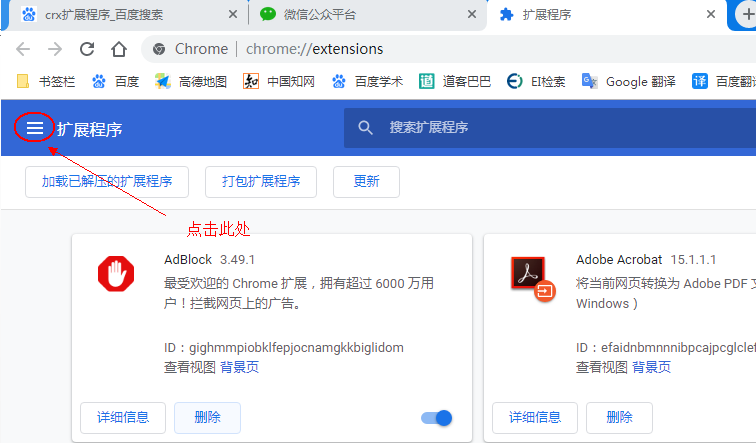
Task: Switch to 微信公众平台 tab
Action: [x=368, y=15]
